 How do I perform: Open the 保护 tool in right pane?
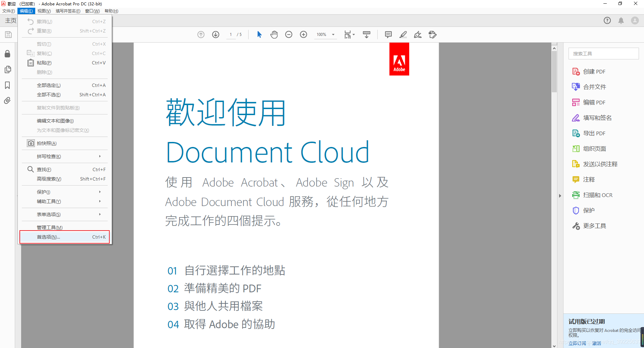tap(583, 210)
